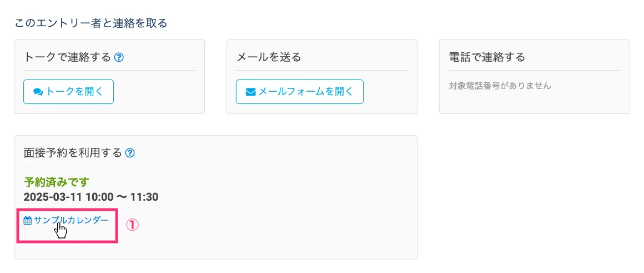
Task: Click the end time 11:30
Action: point(144,197)
